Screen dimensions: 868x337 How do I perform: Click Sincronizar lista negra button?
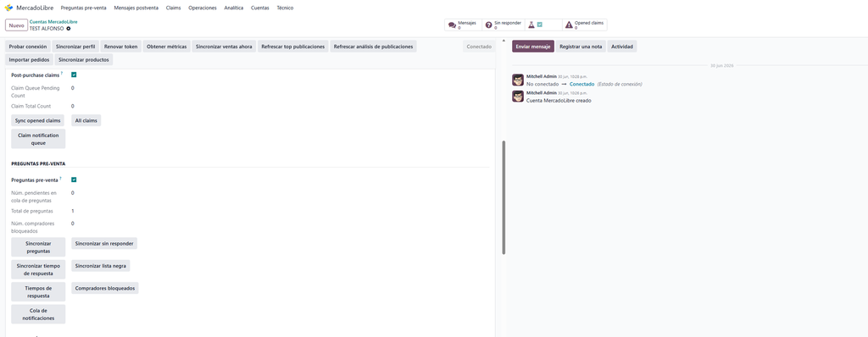tap(101, 266)
